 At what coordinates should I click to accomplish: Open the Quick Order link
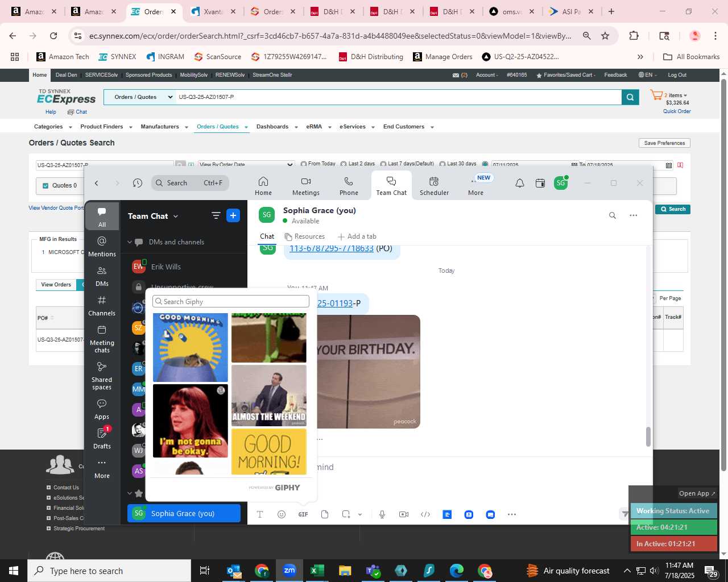pyautogui.click(x=677, y=111)
